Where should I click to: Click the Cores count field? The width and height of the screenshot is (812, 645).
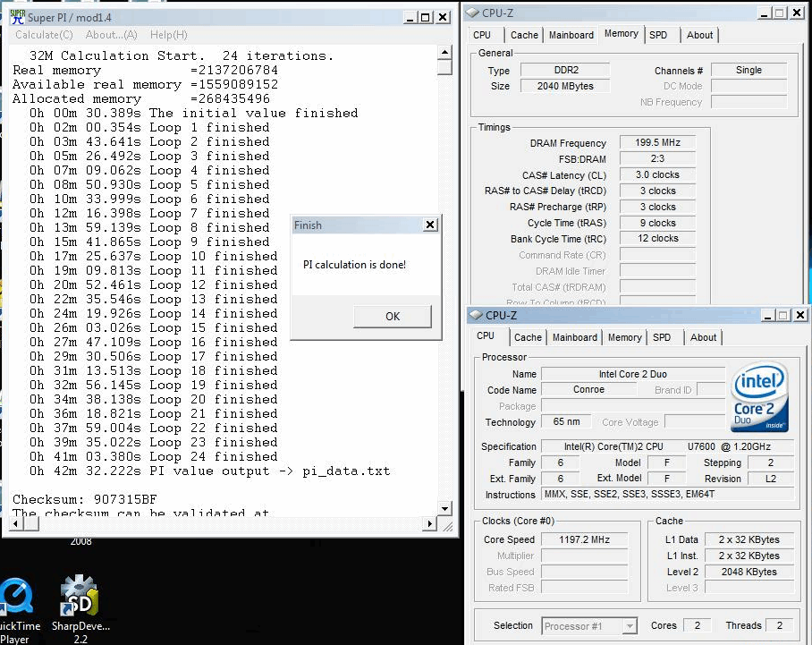697,626
